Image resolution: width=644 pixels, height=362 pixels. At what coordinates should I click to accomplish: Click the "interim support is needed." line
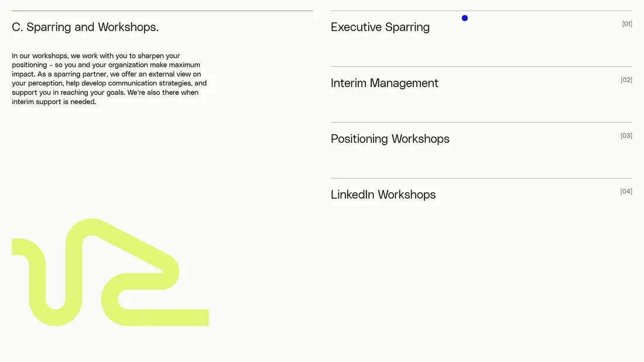pyautogui.click(x=54, y=102)
